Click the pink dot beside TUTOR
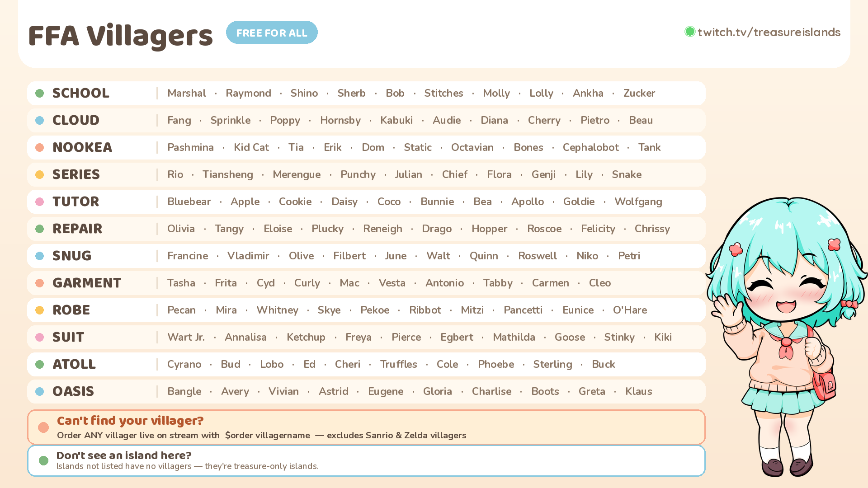The height and width of the screenshot is (488, 868). coord(40,202)
